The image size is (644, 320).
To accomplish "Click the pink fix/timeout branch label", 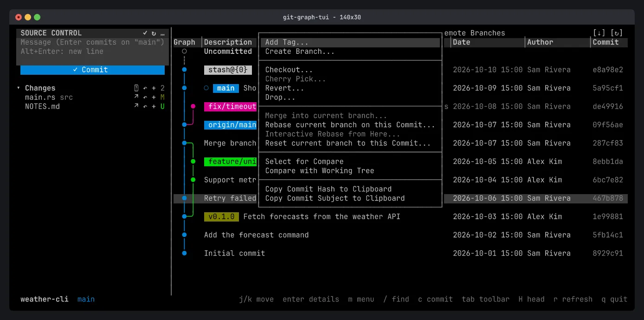I will [x=230, y=106].
